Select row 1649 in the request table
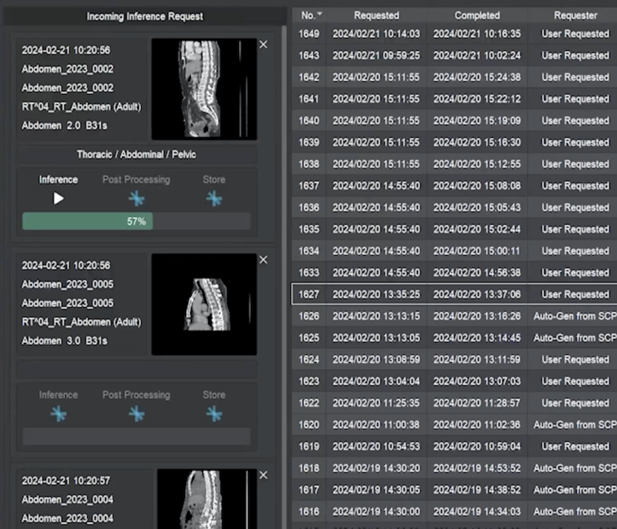This screenshot has width=617, height=529. coord(309,34)
